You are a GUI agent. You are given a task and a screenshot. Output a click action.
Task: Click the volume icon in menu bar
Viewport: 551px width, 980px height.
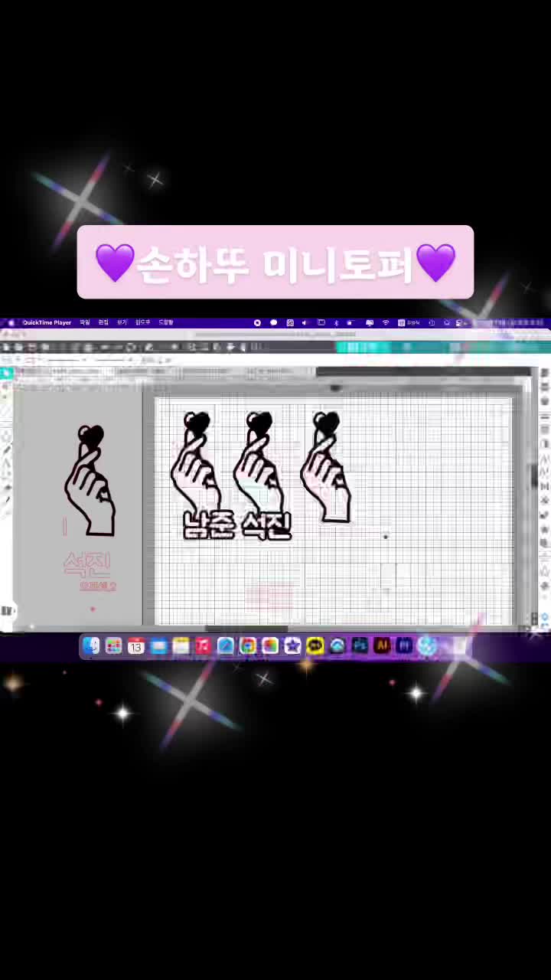pos(305,322)
